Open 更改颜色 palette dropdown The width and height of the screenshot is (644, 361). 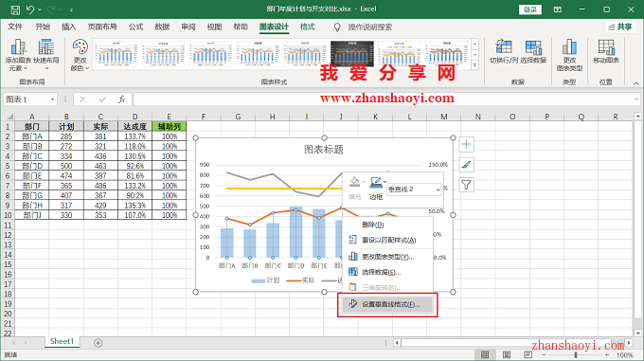(x=80, y=55)
